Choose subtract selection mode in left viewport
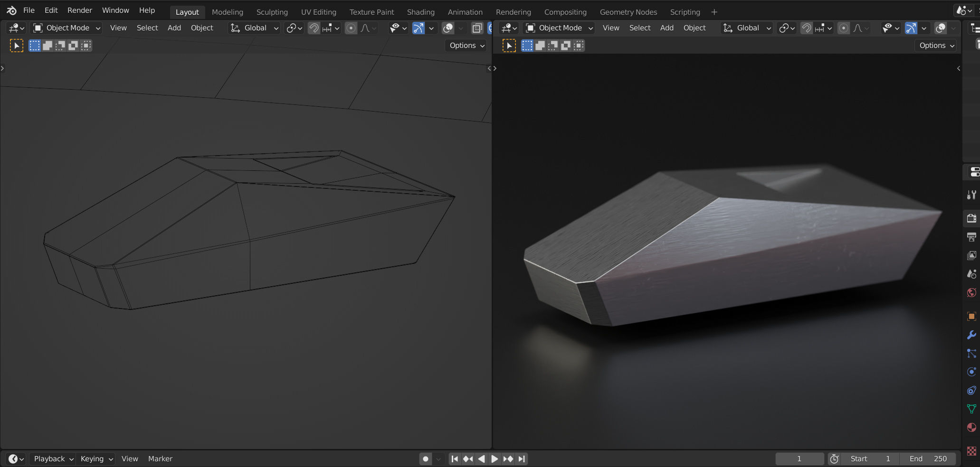 coord(60,46)
